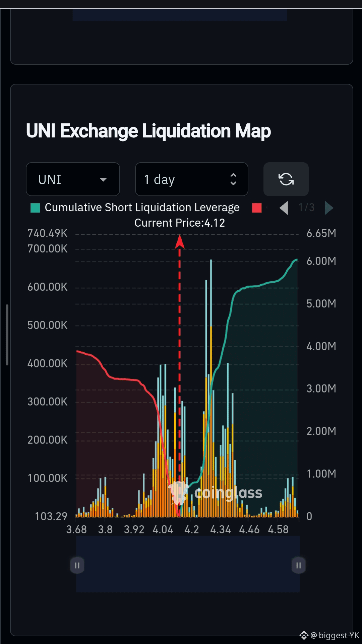Open the 1 day timeframe selector
Image resolution: width=362 pixels, height=644 pixels.
click(191, 179)
